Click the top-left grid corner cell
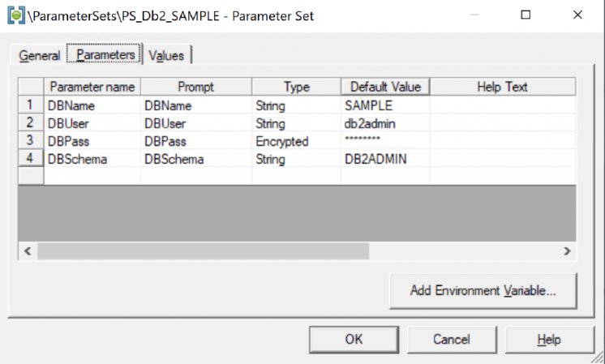 tap(31, 87)
